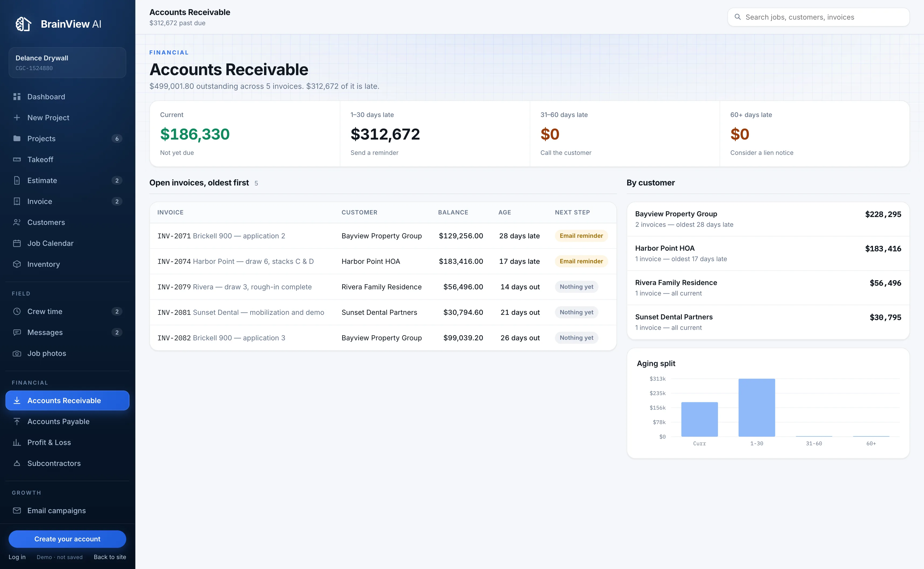Click the 1-30 bar in Aging split chart
Viewport: 924px width, 569px height.
[756, 407]
